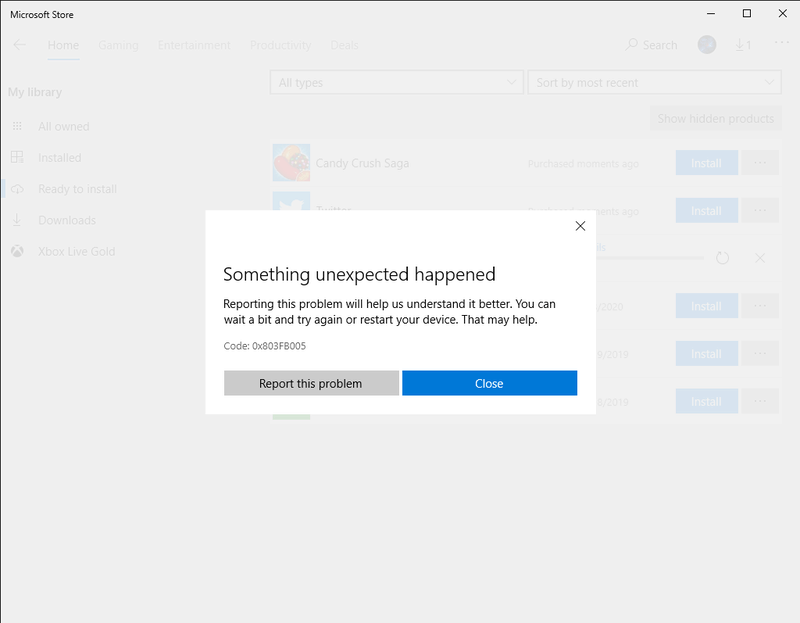Select Ready to install in sidebar
This screenshot has width=800, height=623.
pos(78,189)
